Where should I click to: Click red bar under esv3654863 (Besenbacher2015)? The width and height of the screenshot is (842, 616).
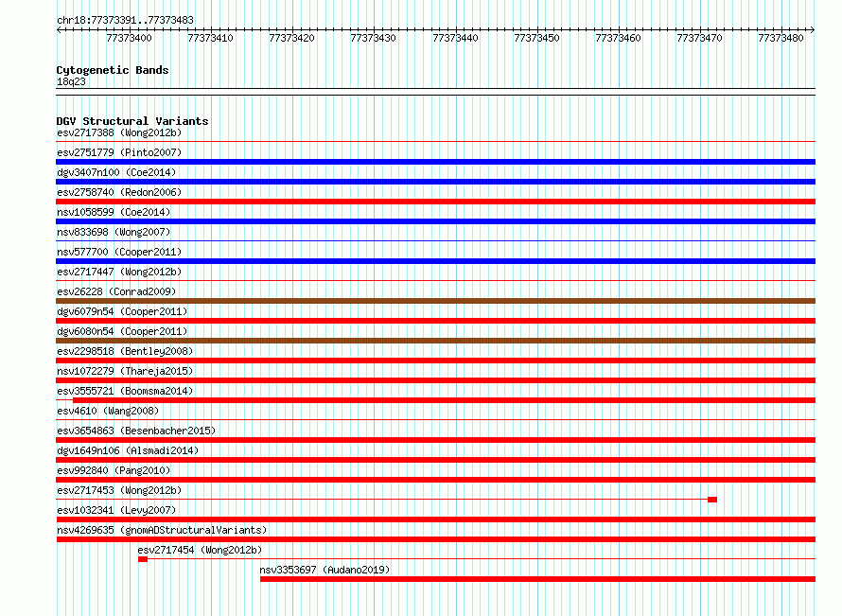click(x=435, y=440)
